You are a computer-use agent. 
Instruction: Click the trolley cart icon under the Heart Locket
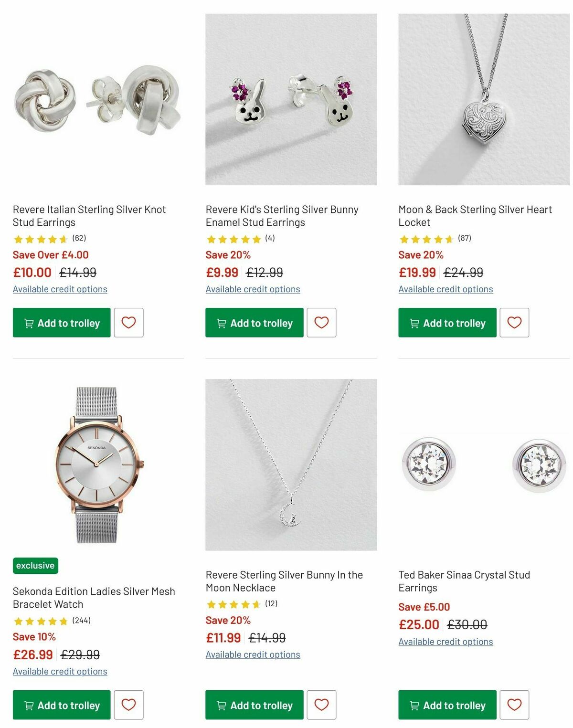click(414, 323)
